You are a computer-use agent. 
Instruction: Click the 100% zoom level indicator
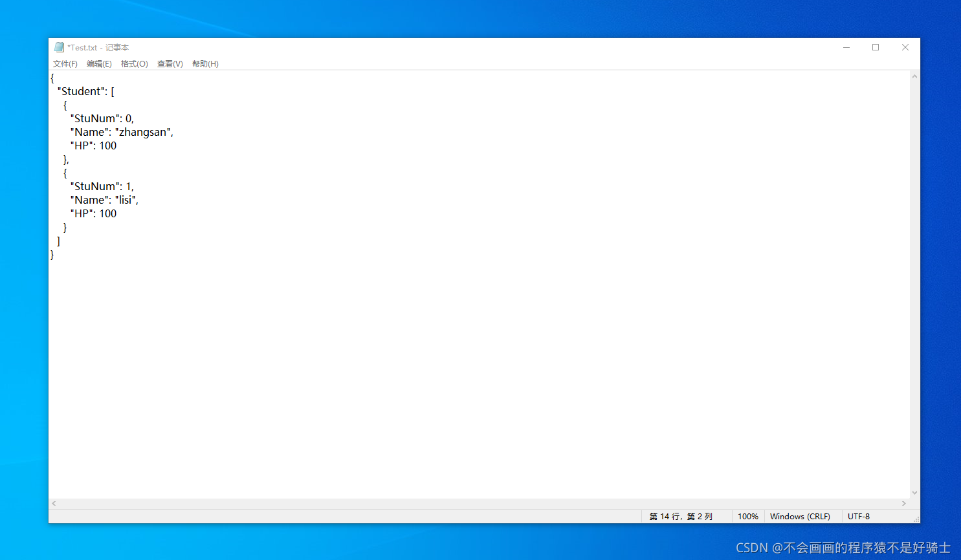point(748,516)
